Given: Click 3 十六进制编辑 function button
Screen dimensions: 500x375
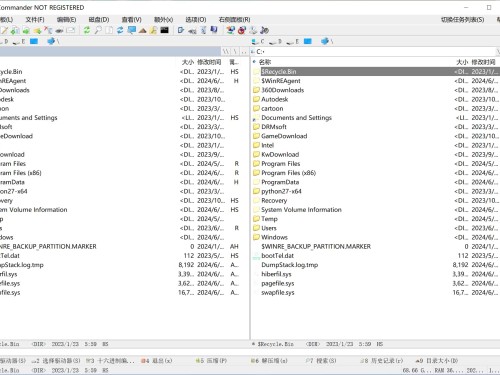Looking at the screenshot, I should click(110, 361).
